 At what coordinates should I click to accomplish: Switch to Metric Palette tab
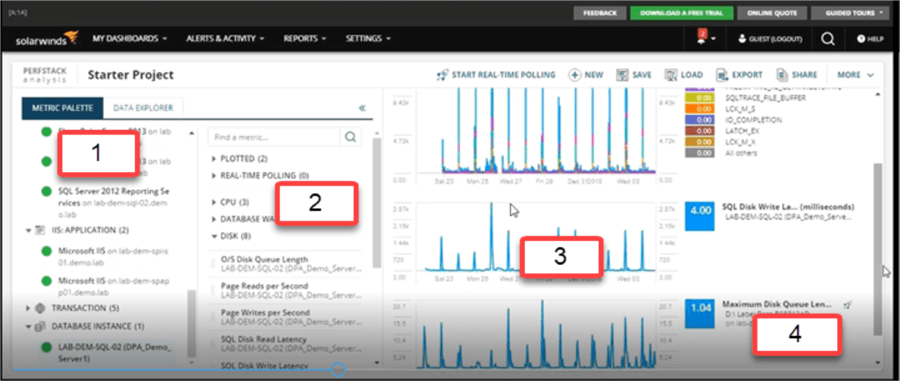tap(63, 108)
